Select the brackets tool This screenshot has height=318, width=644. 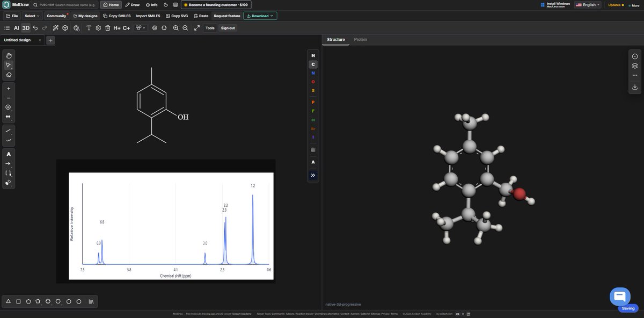click(9, 173)
